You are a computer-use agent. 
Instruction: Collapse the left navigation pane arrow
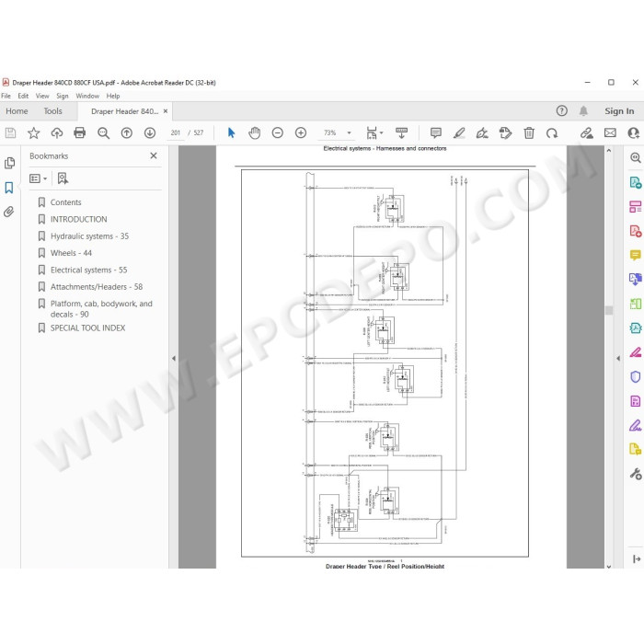[x=174, y=358]
